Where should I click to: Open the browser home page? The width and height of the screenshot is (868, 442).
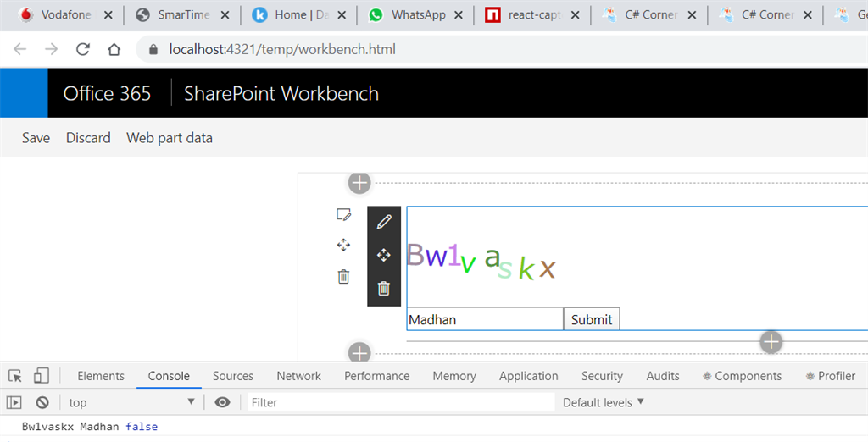[114, 49]
